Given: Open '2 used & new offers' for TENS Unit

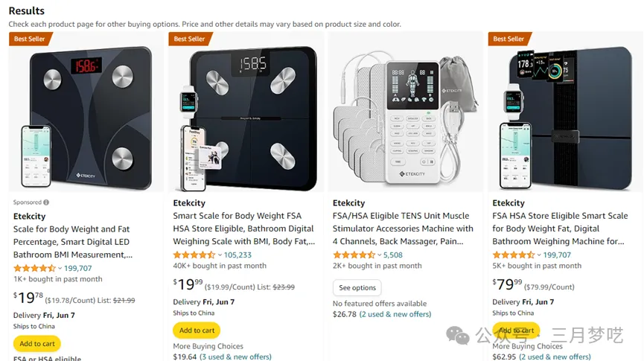Looking at the screenshot, I should (395, 315).
